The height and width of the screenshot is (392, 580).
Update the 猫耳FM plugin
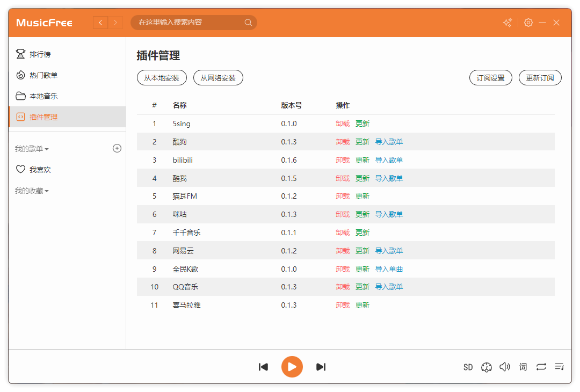click(363, 196)
